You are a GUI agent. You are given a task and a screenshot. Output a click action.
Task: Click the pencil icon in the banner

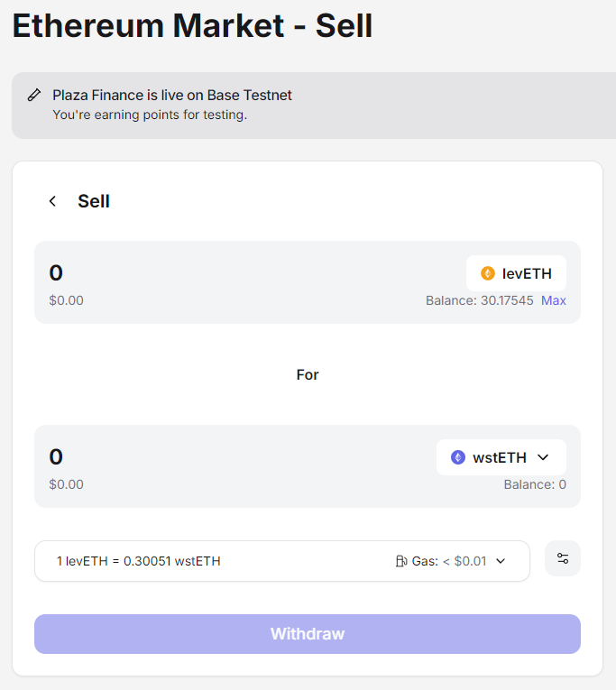click(x=34, y=95)
